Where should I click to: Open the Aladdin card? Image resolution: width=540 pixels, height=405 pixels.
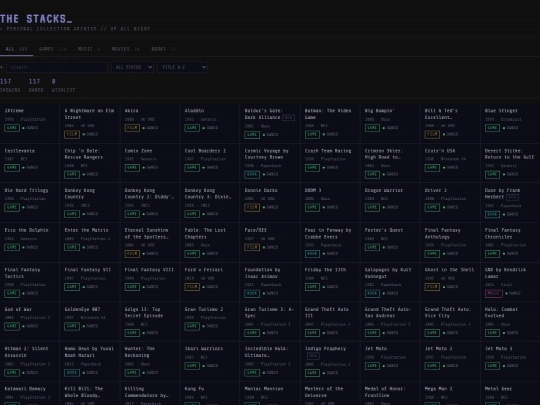pos(210,123)
